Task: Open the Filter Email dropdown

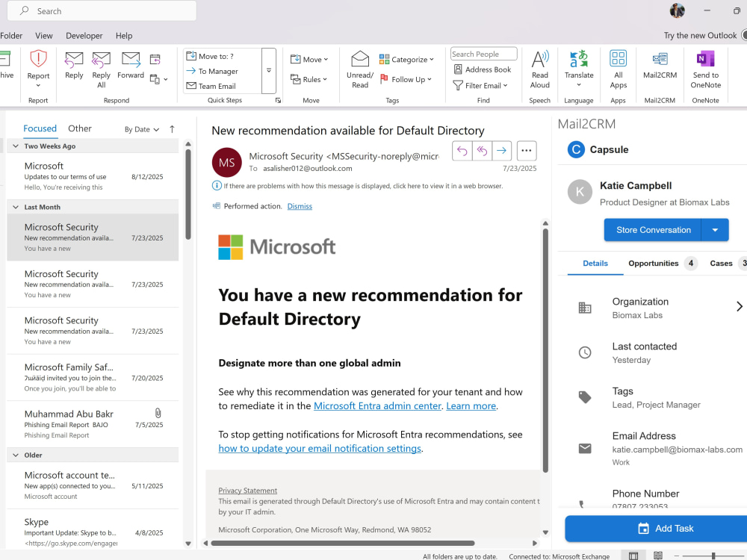Action: tap(480, 86)
